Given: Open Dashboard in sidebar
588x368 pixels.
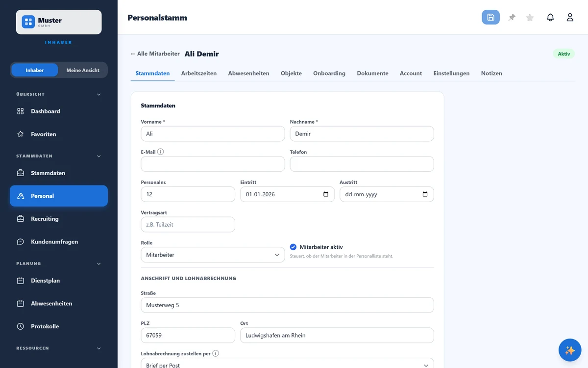Looking at the screenshot, I should (x=59, y=111).
